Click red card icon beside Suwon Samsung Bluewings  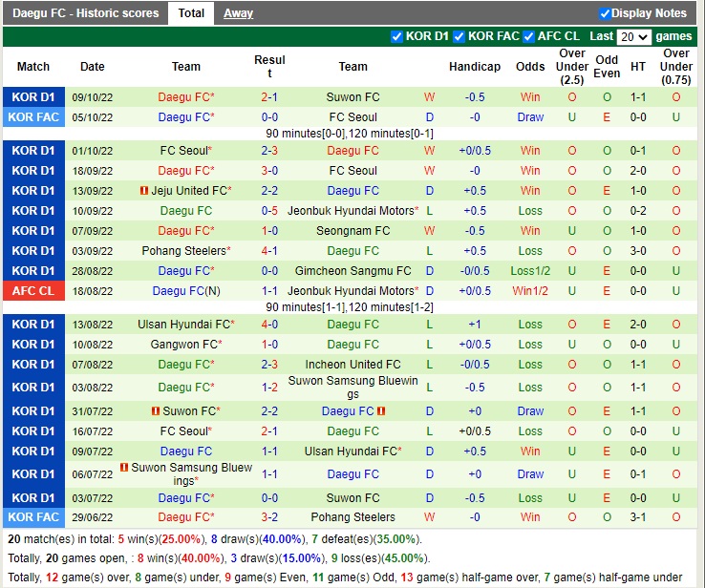pyautogui.click(x=124, y=468)
